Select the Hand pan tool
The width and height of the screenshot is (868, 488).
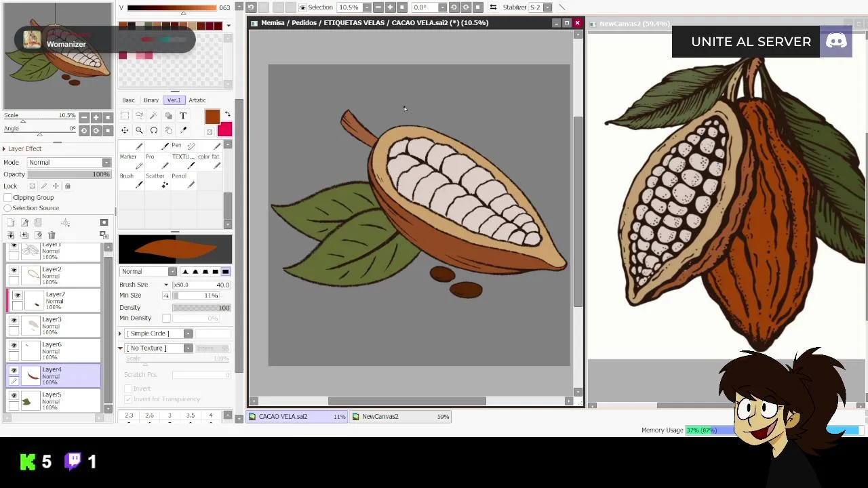(x=168, y=130)
